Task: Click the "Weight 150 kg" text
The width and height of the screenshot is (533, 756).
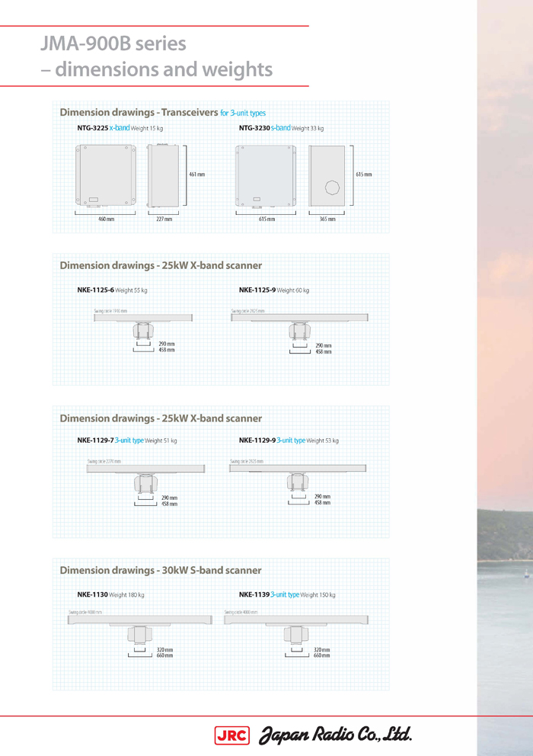Action: click(318, 595)
